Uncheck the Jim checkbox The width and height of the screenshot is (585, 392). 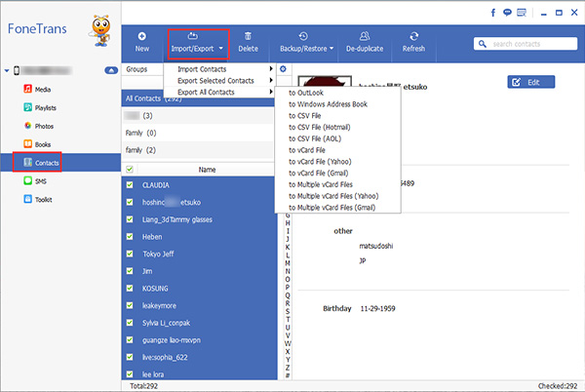pyautogui.click(x=130, y=271)
